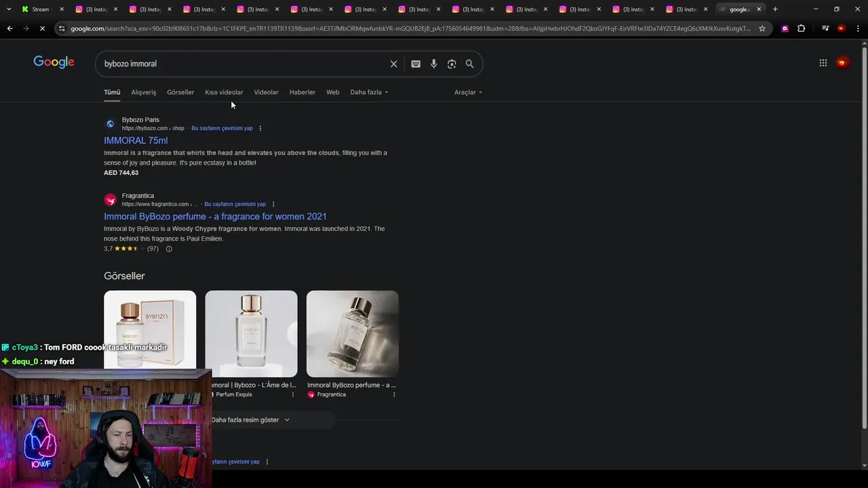Open the Araçlar tools dropdown
The image size is (868, 488).
tap(468, 92)
